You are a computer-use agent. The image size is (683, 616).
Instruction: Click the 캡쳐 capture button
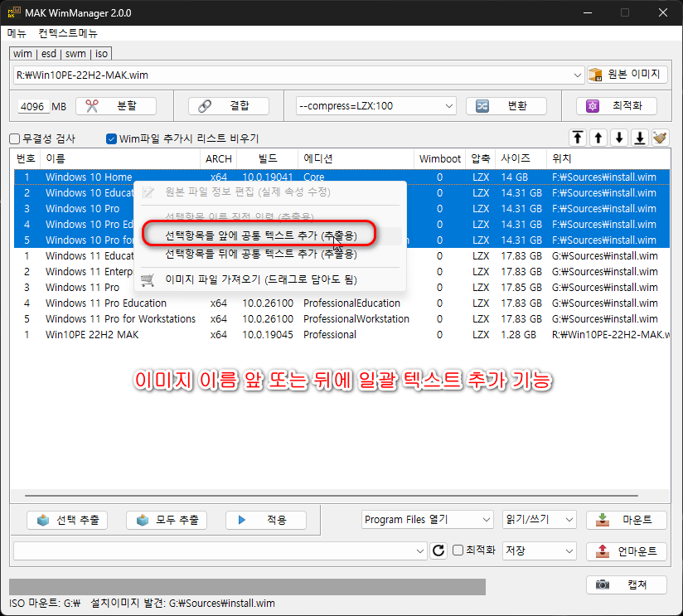point(627,584)
